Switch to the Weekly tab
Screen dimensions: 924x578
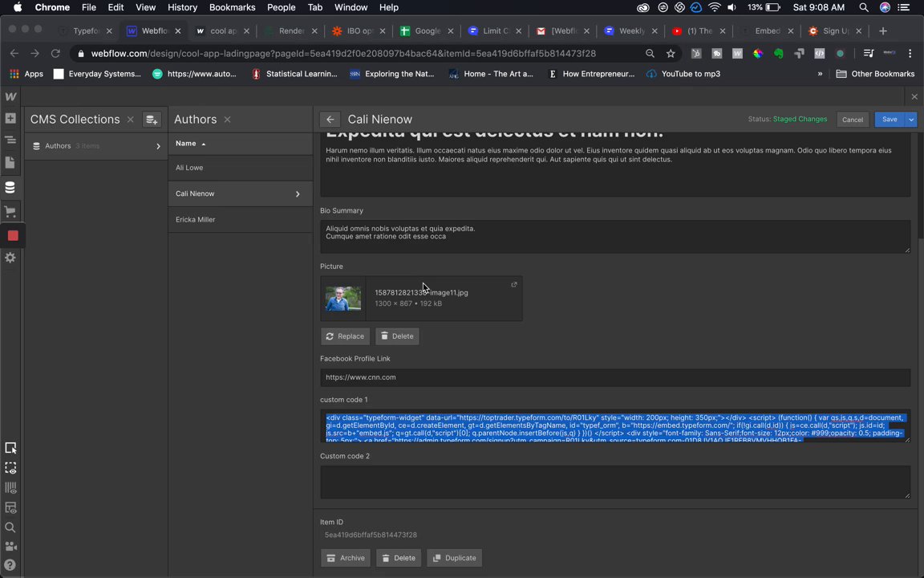[x=630, y=31]
